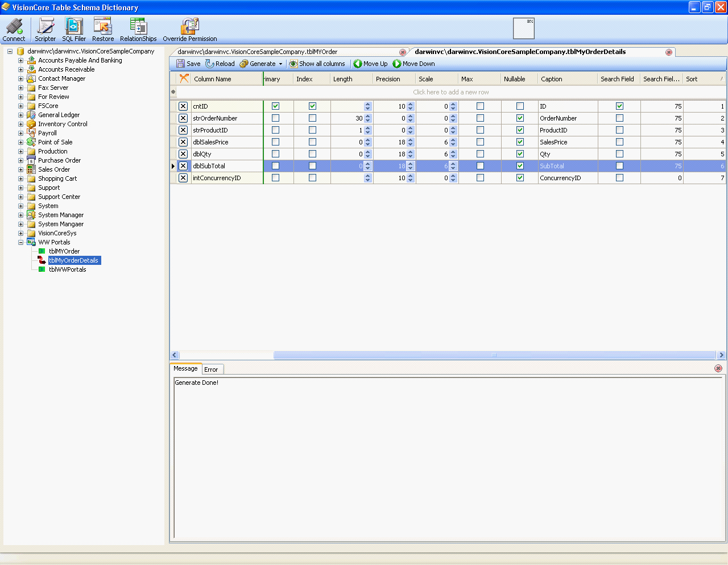Open the Message tab
This screenshot has width=728, height=565.
(185, 368)
